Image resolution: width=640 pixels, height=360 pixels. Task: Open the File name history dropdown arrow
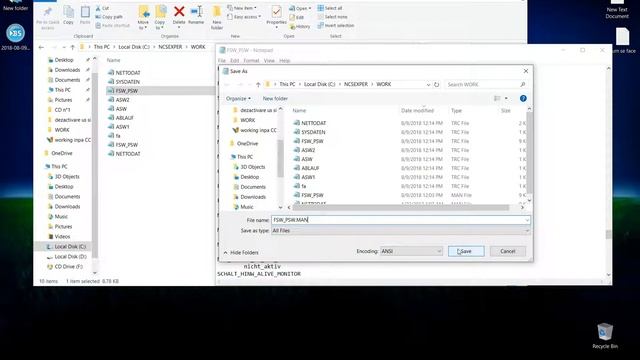coord(527,220)
